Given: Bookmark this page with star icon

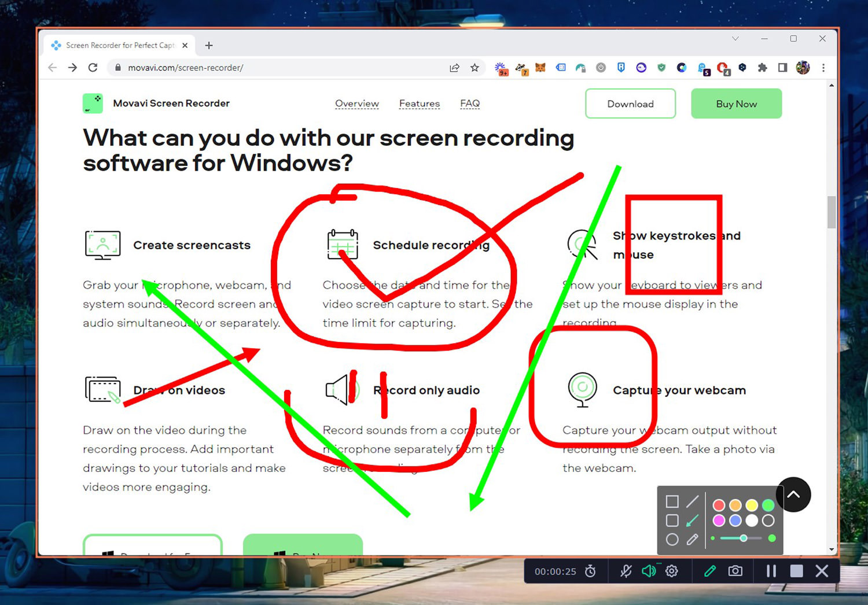Looking at the screenshot, I should coord(475,68).
